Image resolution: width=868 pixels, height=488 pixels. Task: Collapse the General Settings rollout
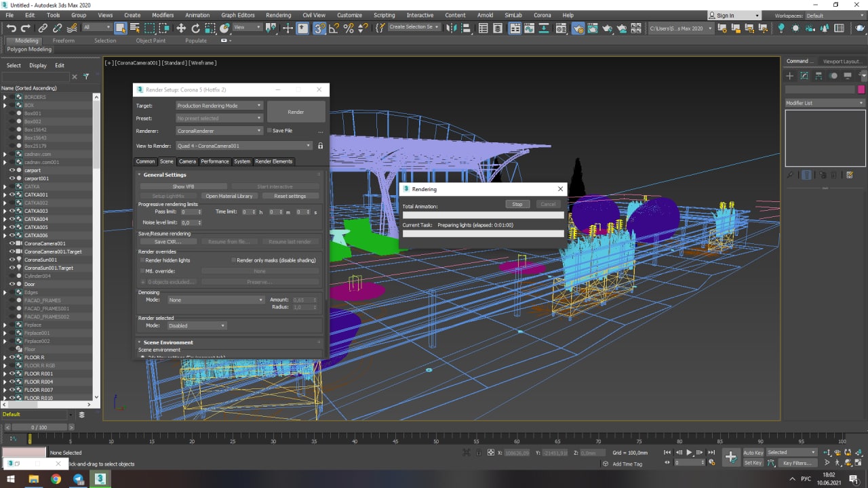tap(165, 175)
